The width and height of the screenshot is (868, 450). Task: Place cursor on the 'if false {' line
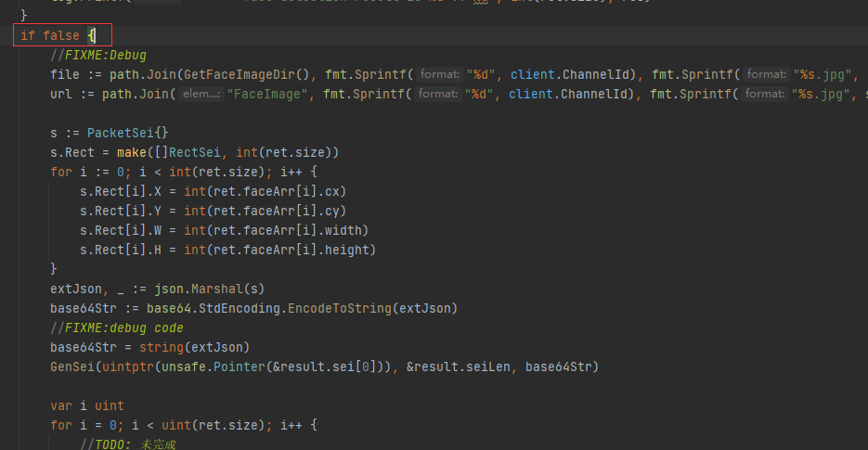(x=58, y=35)
